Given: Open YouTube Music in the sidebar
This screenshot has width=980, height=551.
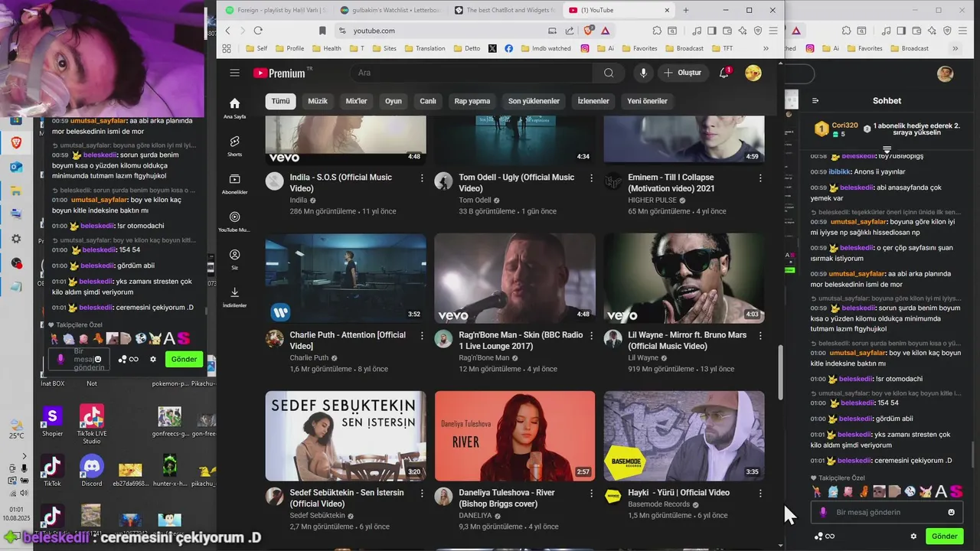Looking at the screenshot, I should tap(234, 221).
